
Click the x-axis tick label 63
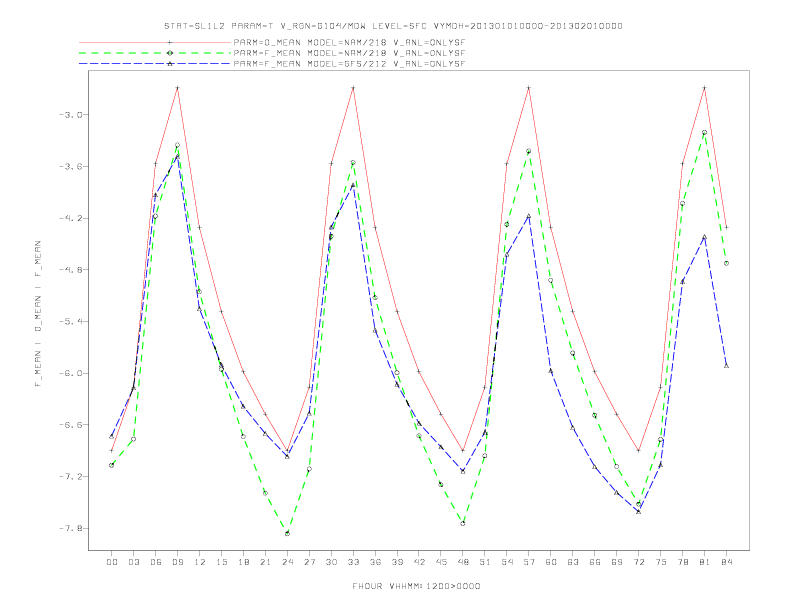573,562
